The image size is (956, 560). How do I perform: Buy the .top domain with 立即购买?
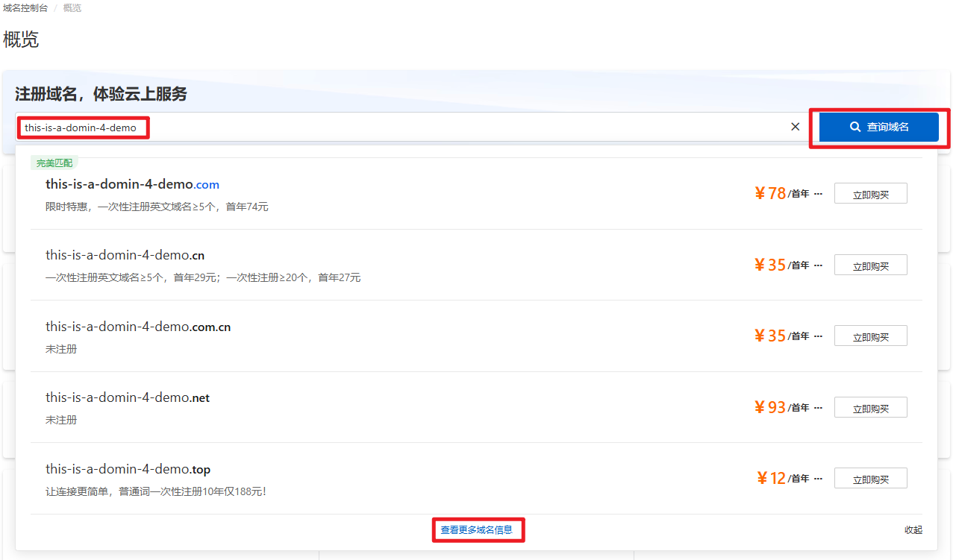[870, 479]
